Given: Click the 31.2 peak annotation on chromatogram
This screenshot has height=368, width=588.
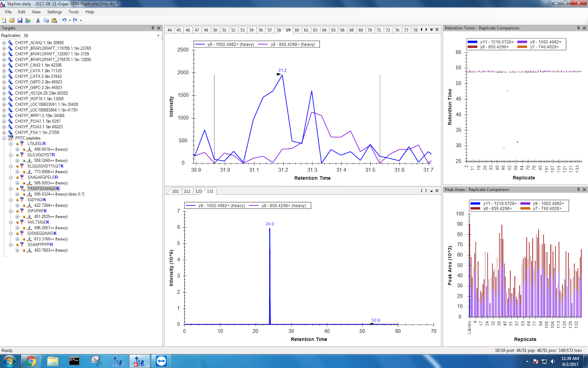Looking at the screenshot, I should pyautogui.click(x=282, y=70).
